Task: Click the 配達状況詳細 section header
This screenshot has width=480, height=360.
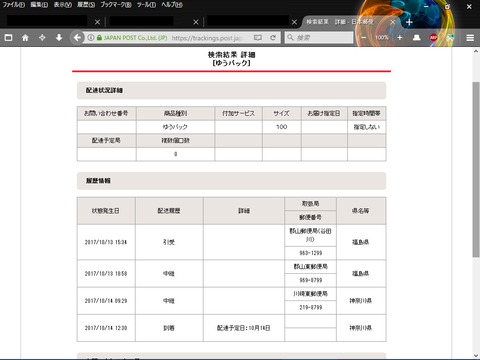Action: (231, 90)
